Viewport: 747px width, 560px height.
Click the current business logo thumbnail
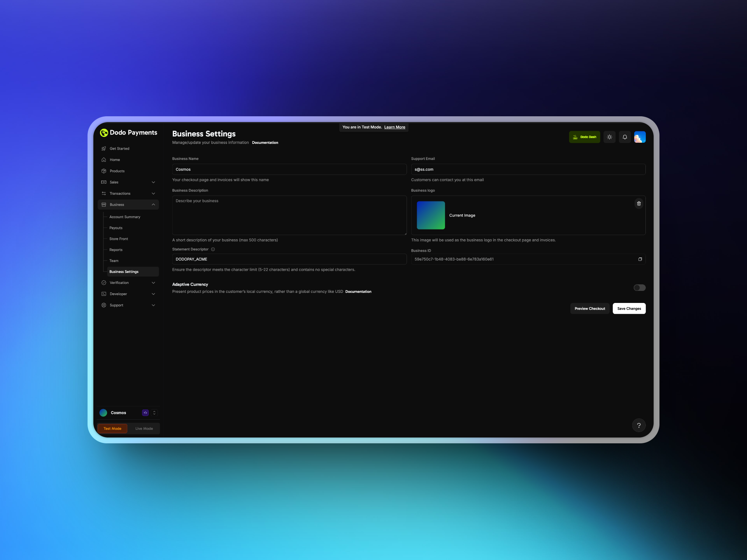(431, 215)
